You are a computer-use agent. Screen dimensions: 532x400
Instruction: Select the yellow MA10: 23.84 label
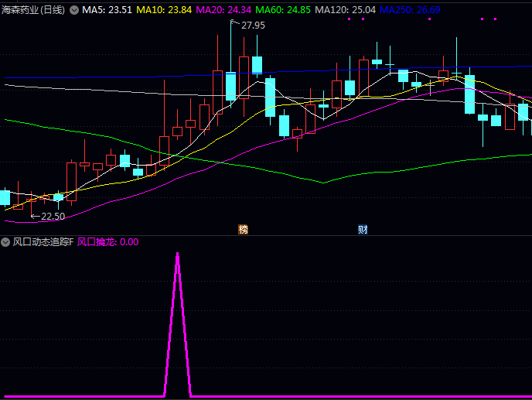pos(164,10)
